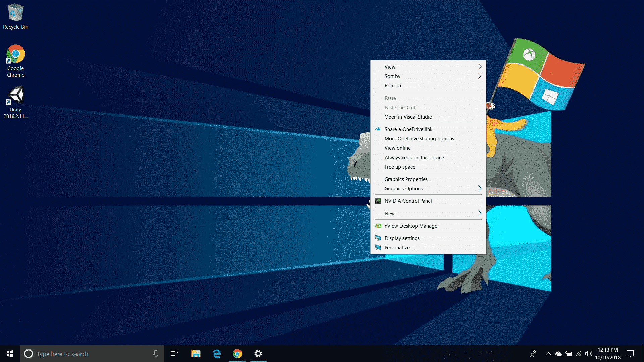
Task: Click the OneDrive cloud tray icon
Action: (x=558, y=354)
